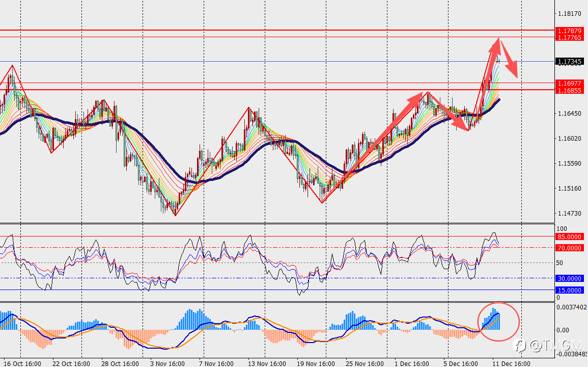The height and width of the screenshot is (367, 588).
Task: Click the 0.0037402 MACD scale value
Action: coord(572,307)
